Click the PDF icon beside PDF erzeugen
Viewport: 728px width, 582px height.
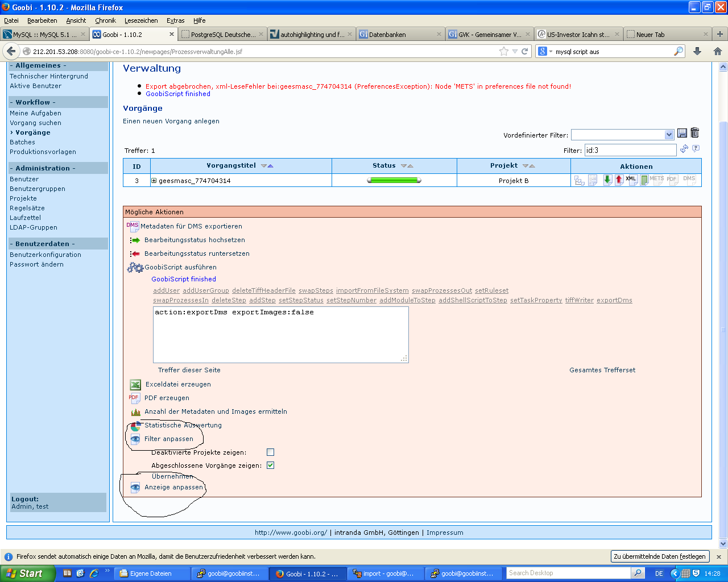point(134,398)
